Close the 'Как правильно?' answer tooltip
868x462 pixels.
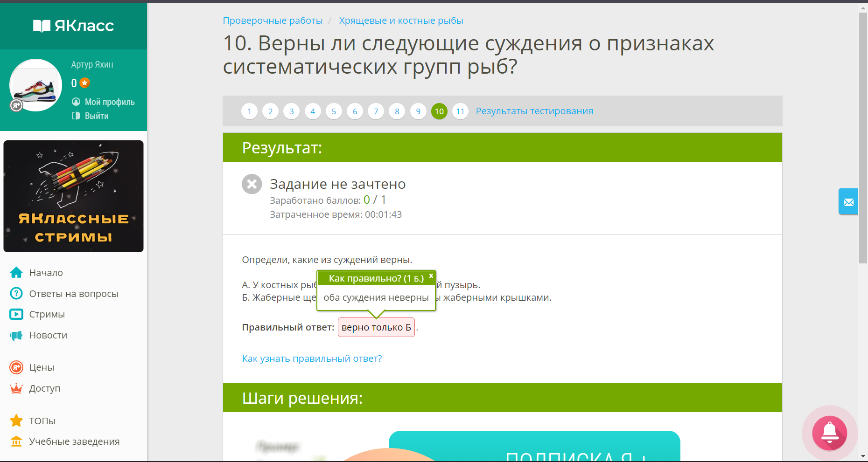click(431, 276)
